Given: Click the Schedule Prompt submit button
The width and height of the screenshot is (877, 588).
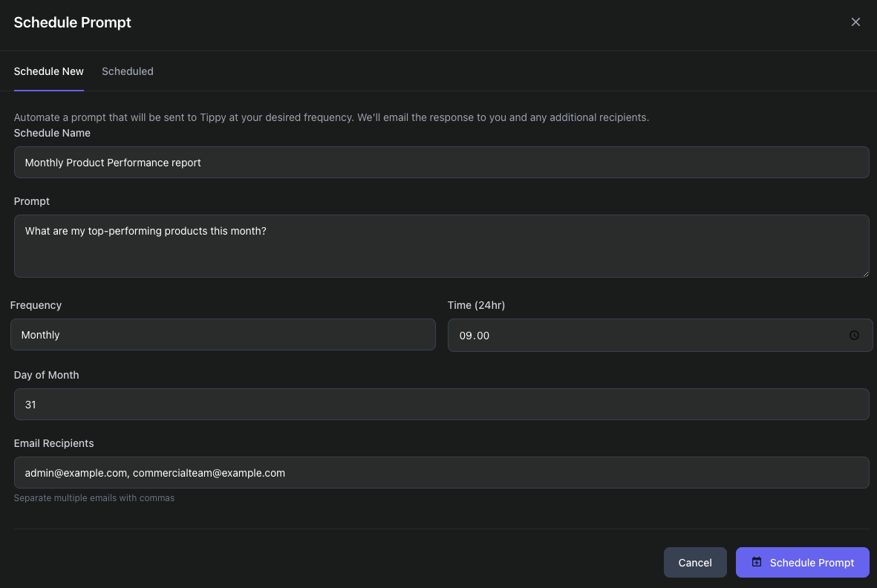Looking at the screenshot, I should pos(802,562).
